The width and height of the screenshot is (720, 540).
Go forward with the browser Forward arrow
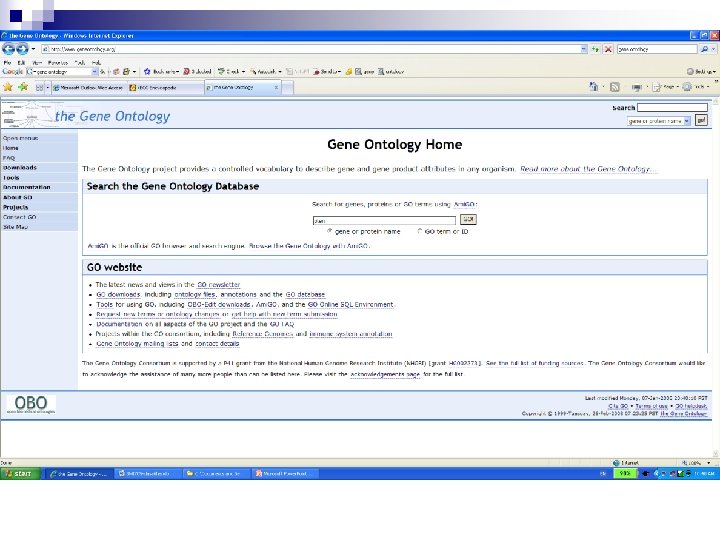point(22,49)
